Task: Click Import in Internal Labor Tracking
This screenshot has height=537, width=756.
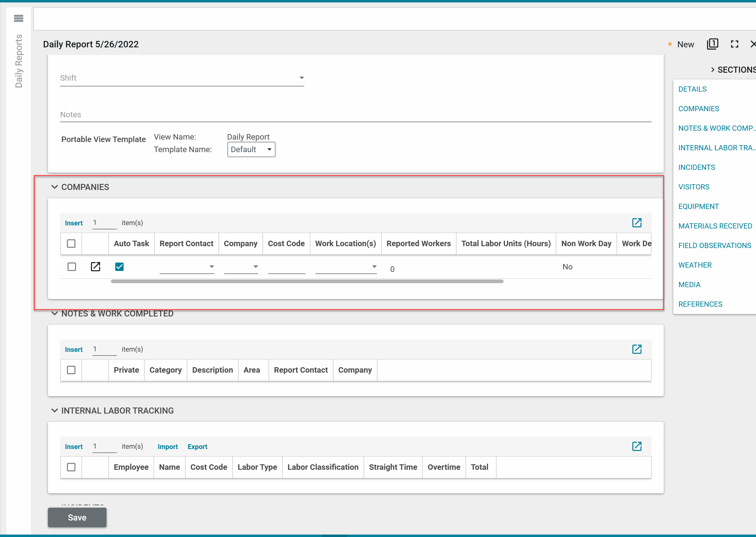Action: pos(168,446)
